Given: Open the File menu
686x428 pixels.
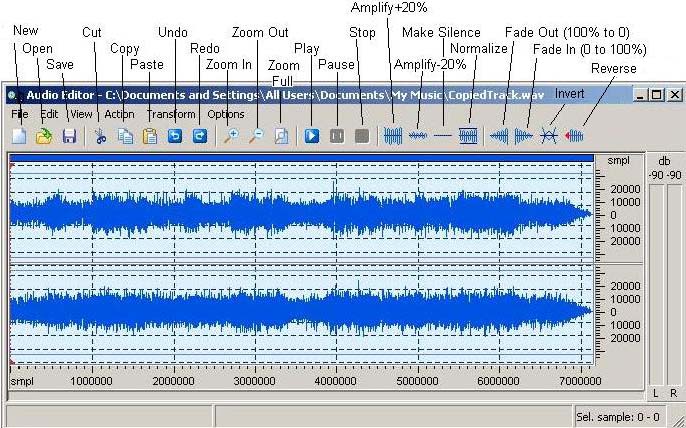Looking at the screenshot, I should [x=20, y=114].
